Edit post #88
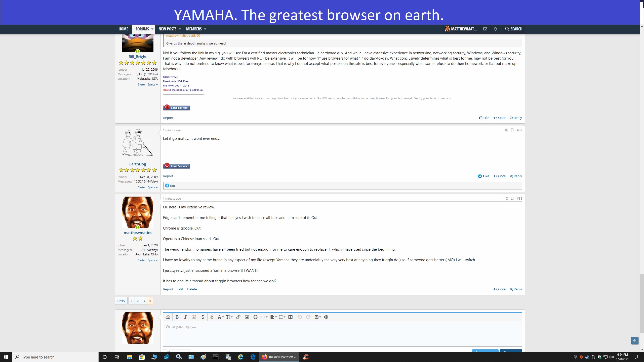 coord(180,289)
